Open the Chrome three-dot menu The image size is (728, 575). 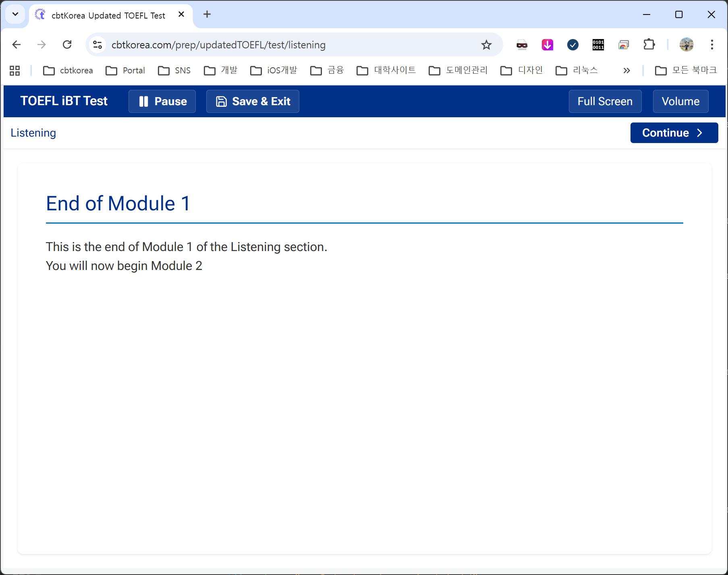(x=712, y=45)
